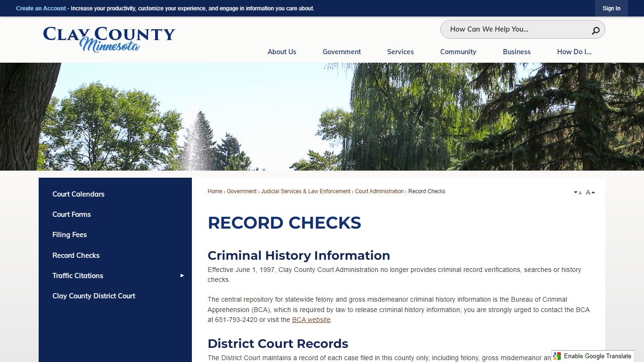Open the Services menu

pos(400,52)
